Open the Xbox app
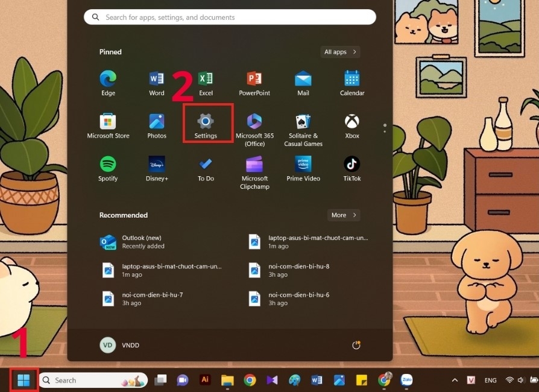This screenshot has width=539, height=392. [x=352, y=126]
